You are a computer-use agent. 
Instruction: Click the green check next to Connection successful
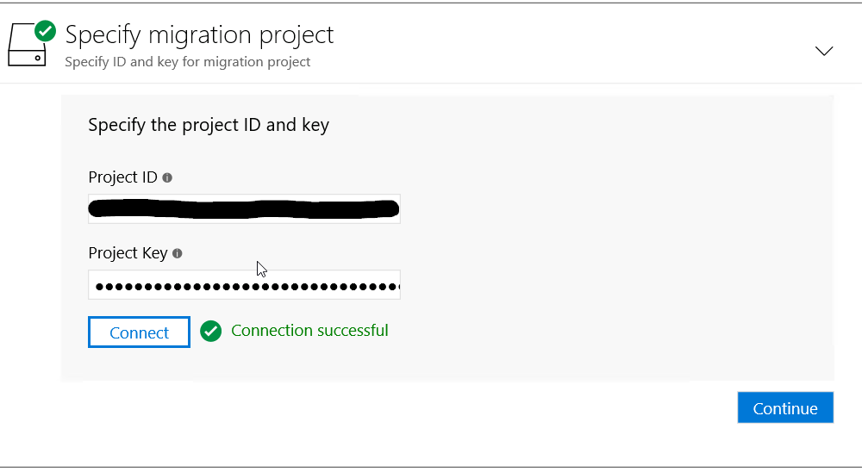pos(211,331)
